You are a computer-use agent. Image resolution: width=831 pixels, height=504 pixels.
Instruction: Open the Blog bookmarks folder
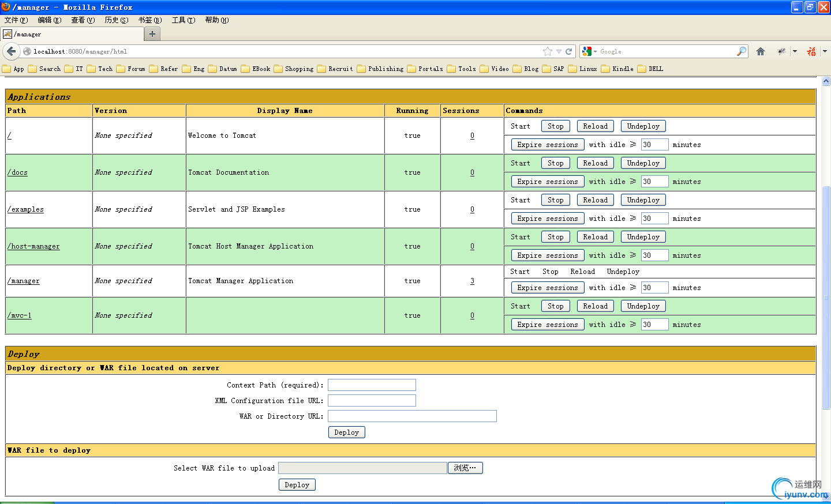coord(526,69)
